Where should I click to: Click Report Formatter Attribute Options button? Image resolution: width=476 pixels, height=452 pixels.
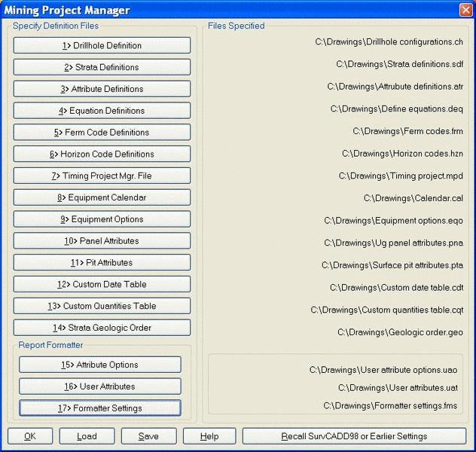100,365
